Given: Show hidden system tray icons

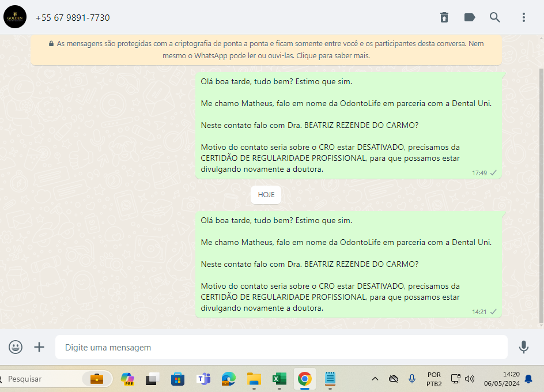Looking at the screenshot, I should pyautogui.click(x=375, y=379).
